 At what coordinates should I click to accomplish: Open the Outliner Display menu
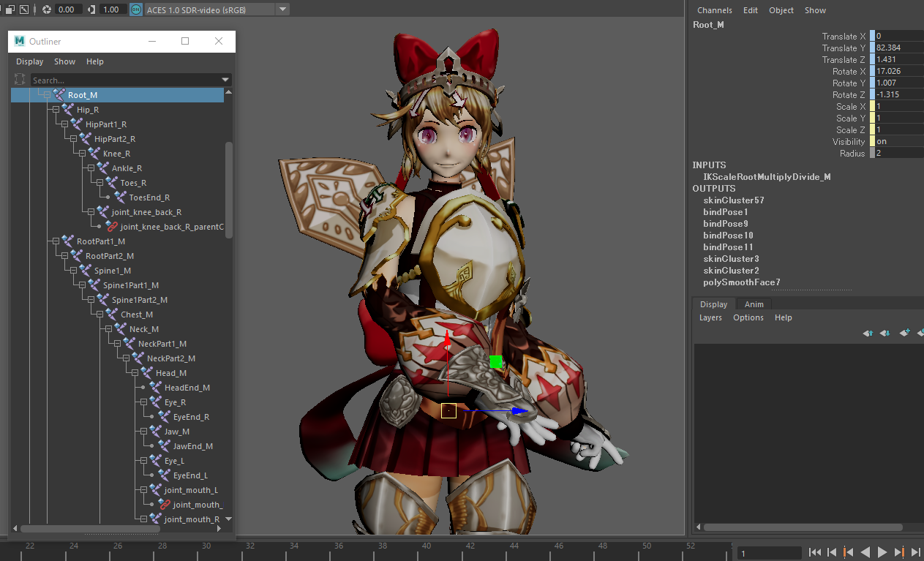click(x=30, y=61)
